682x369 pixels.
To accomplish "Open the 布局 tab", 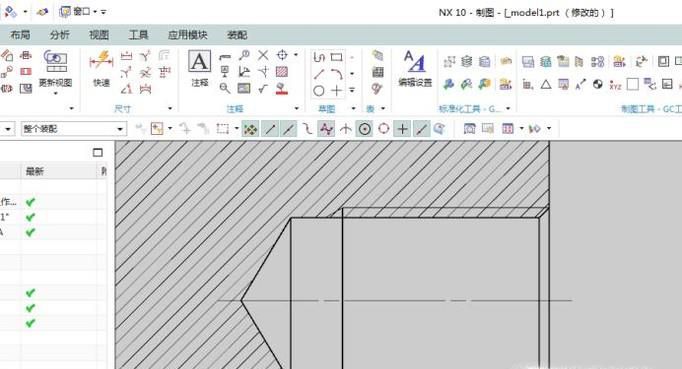I will point(20,35).
